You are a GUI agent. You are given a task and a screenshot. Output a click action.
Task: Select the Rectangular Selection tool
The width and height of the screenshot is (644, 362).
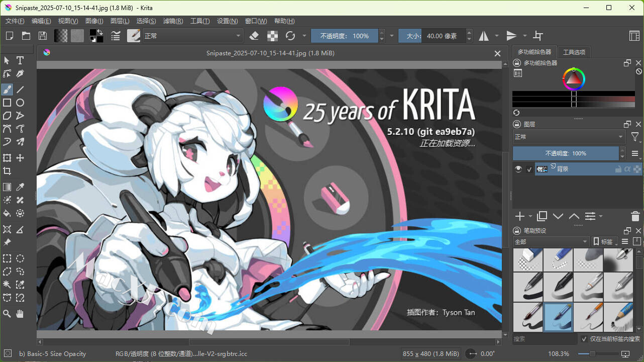coord(7,258)
